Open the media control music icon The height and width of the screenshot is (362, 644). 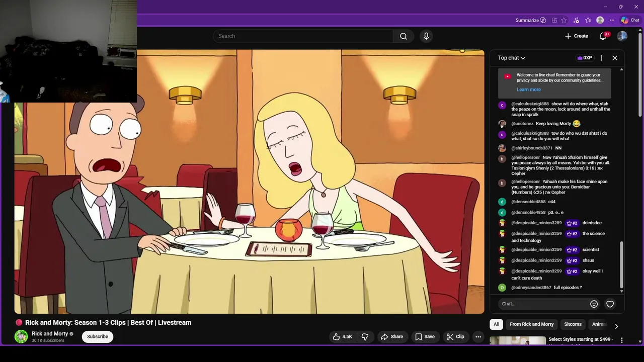[576, 20]
